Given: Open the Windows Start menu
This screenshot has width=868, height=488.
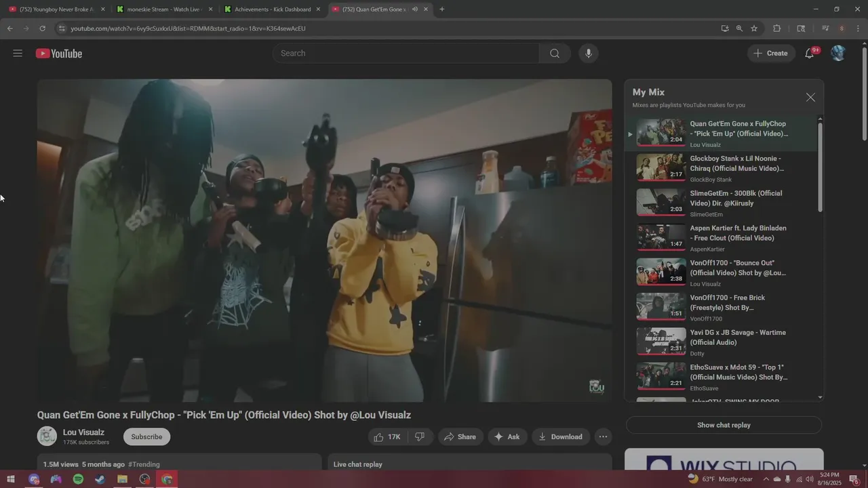Looking at the screenshot, I should coord(11,479).
